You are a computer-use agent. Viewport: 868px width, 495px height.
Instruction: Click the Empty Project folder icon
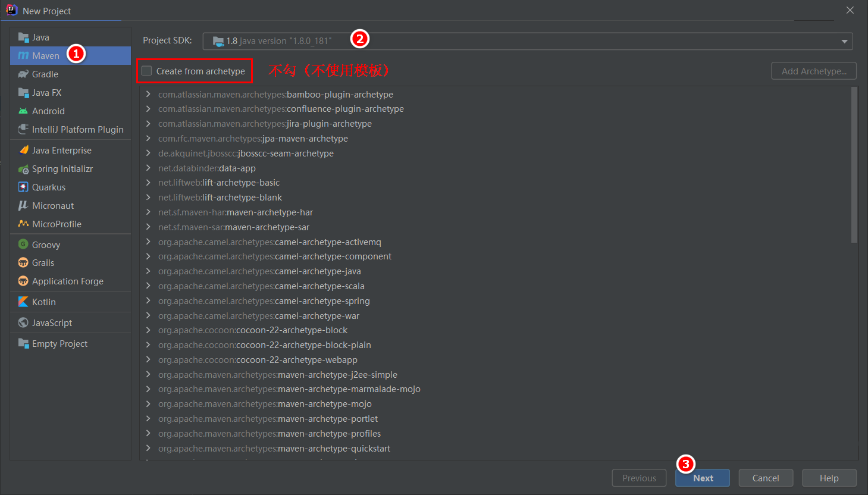pyautogui.click(x=23, y=344)
